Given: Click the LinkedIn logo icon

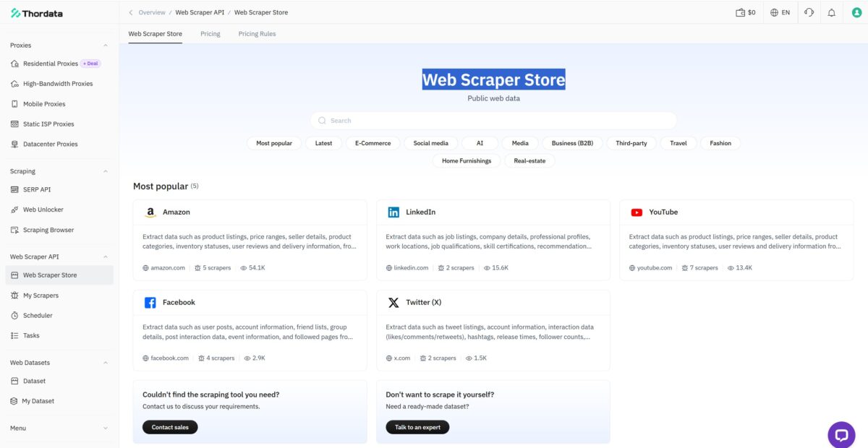Looking at the screenshot, I should [x=393, y=212].
